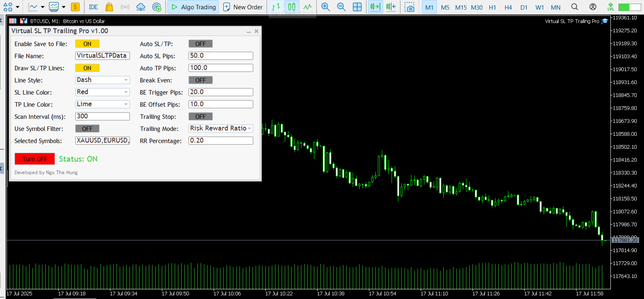Zoom out on the chart
Viewport: 644px width, 299px height.
341,7
